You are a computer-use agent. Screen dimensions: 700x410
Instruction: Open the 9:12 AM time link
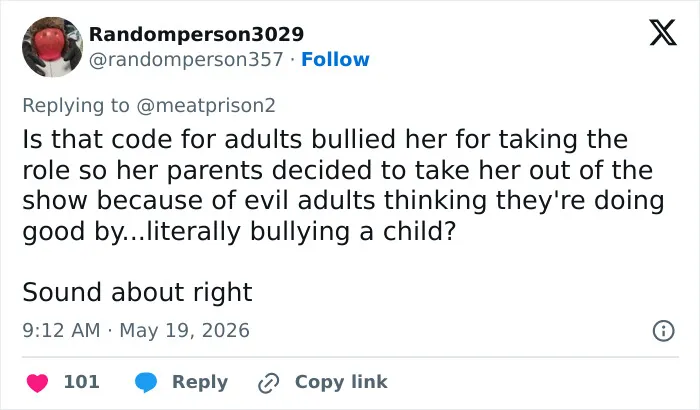61,331
